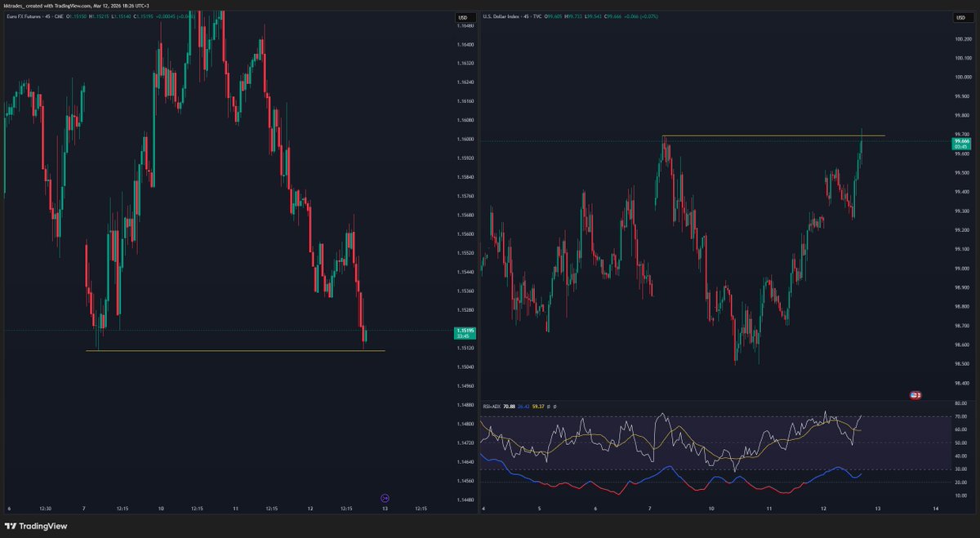Open USD currency selector on Euro FX chart
The height and width of the screenshot is (538, 980).
pyautogui.click(x=464, y=17)
